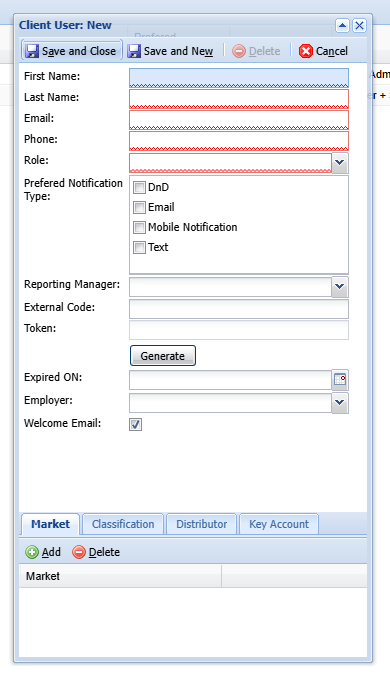Collapse the Client User dialog with up arrow
The height and width of the screenshot is (683, 390).
pos(343,25)
